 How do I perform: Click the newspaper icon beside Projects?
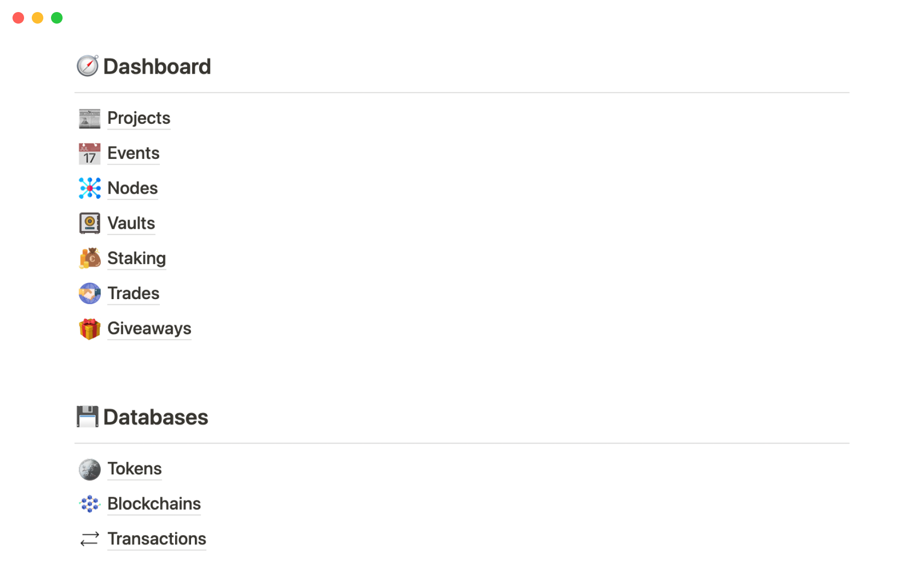90,118
